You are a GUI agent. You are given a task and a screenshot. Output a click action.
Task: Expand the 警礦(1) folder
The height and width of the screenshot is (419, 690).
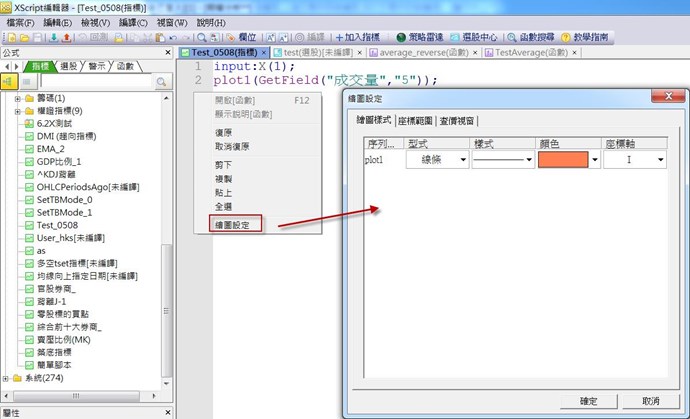(x=17, y=98)
